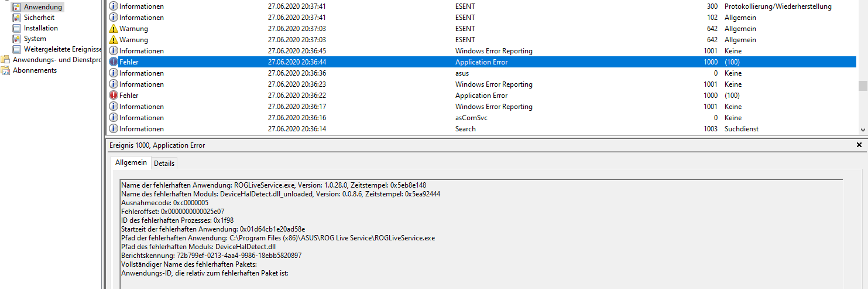Click the Anwendungs- und Dienstprotokolle folder icon
Screen dimensions: 868x289
coord(5,60)
